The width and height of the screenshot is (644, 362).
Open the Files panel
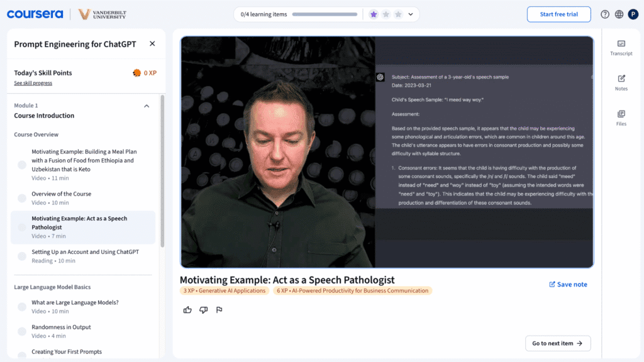click(x=621, y=118)
